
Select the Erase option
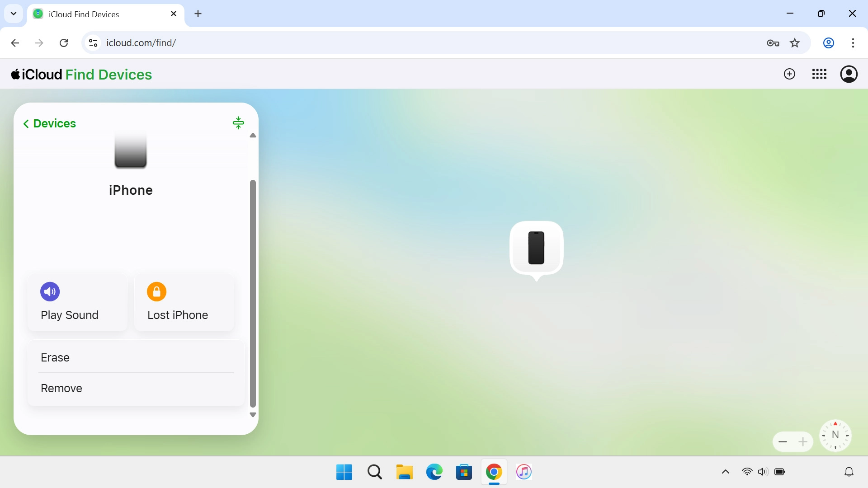click(x=136, y=357)
